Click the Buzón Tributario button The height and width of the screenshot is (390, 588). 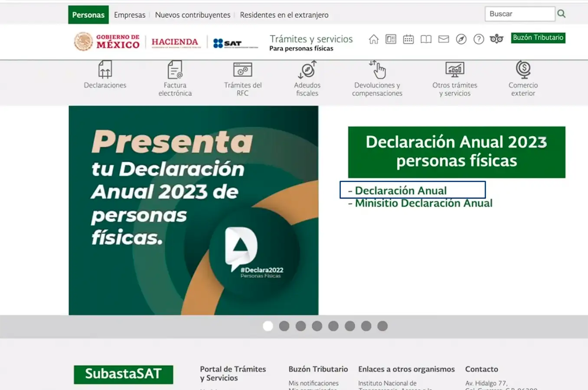[x=538, y=38]
